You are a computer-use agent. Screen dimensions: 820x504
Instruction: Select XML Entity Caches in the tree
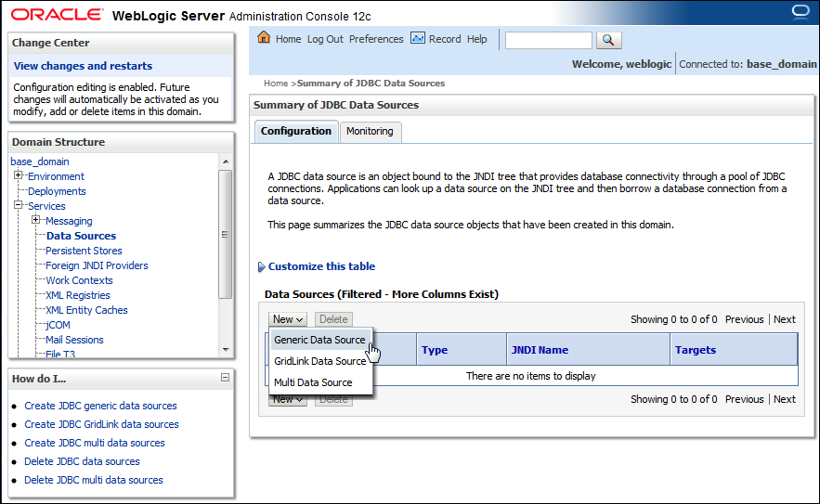[86, 310]
